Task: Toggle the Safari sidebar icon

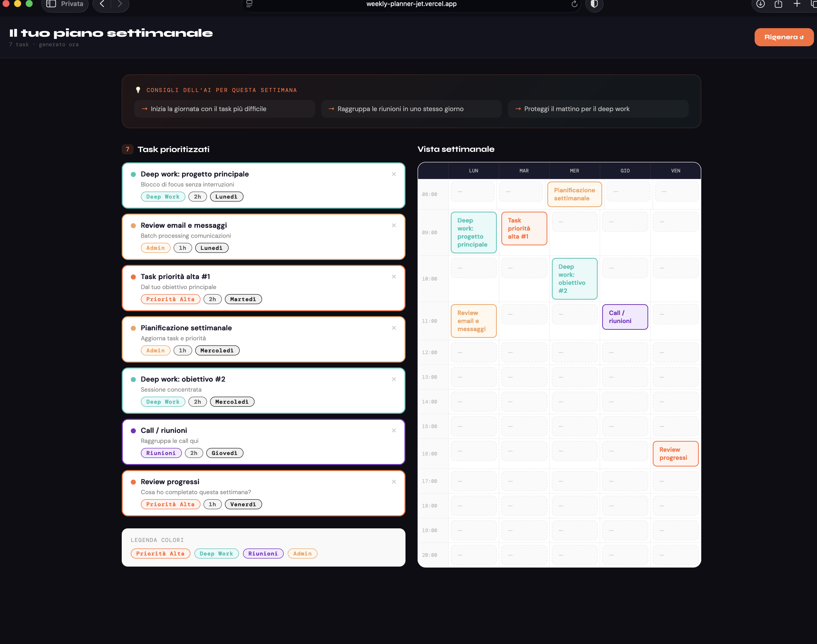Action: 51,4
